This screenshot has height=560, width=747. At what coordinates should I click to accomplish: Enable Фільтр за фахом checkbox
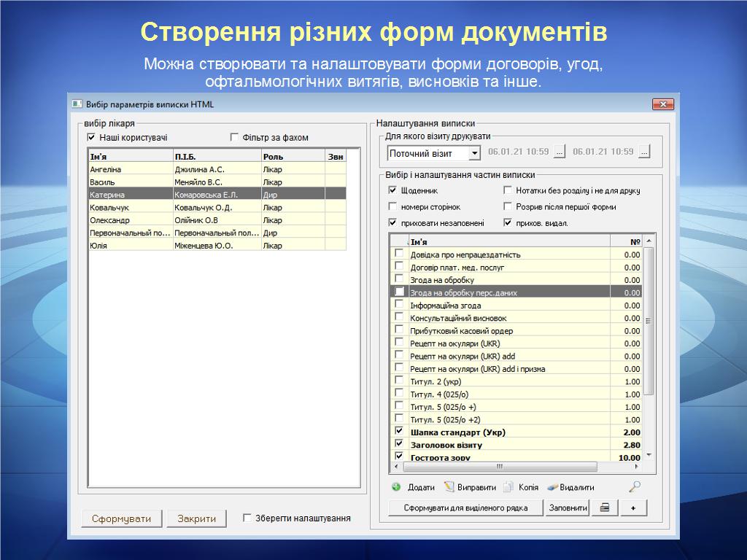(235, 137)
